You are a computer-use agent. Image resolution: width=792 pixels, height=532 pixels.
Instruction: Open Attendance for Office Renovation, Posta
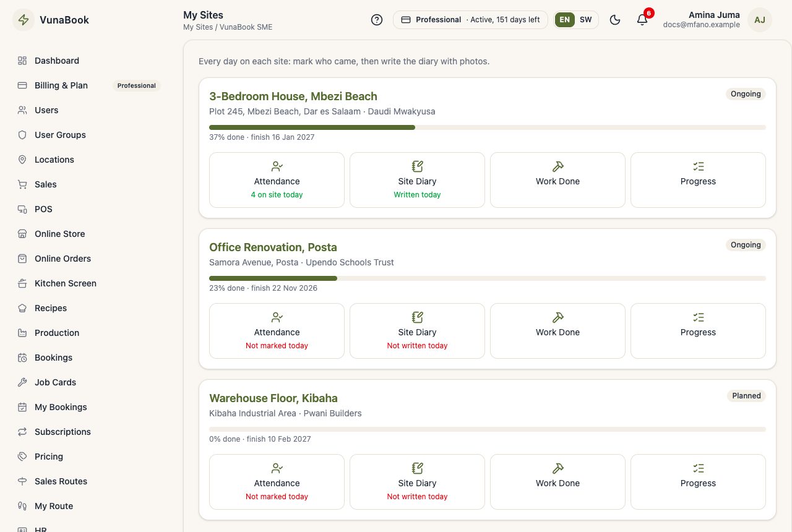[x=277, y=331]
